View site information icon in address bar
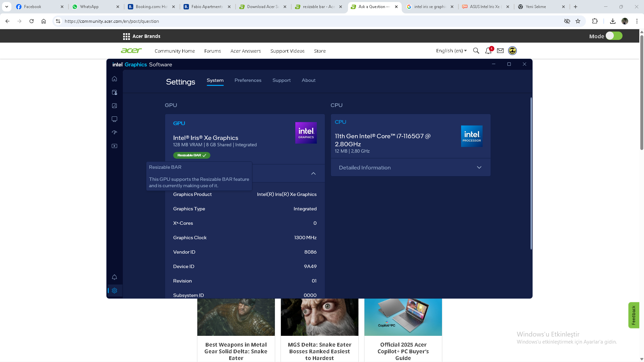 58,21
